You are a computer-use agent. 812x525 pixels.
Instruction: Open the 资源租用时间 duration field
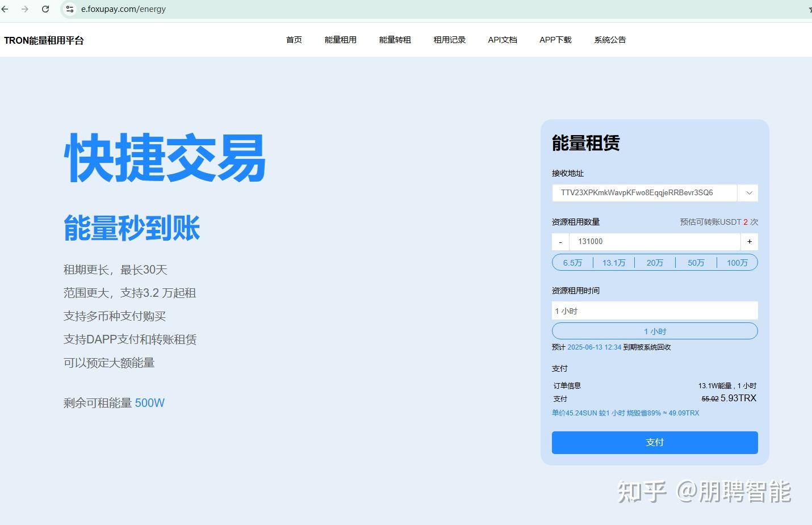654,310
